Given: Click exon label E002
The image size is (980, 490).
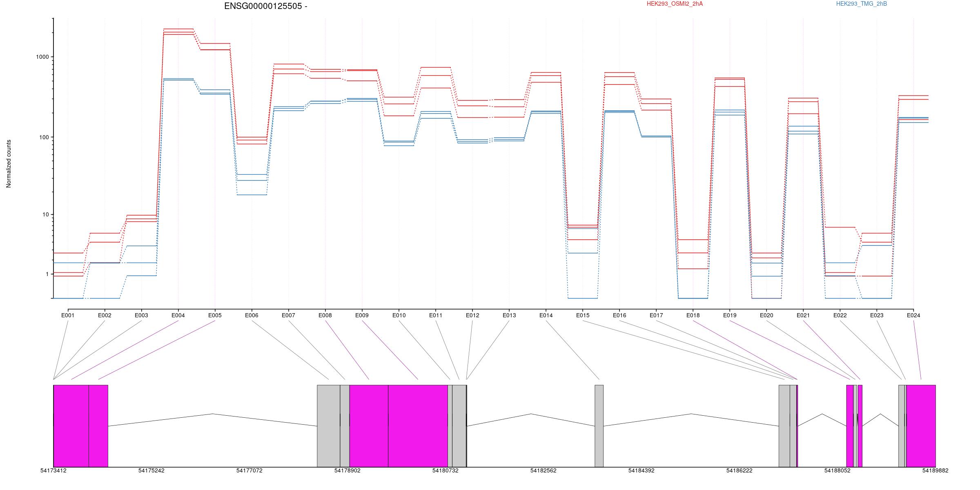Looking at the screenshot, I should click(105, 315).
